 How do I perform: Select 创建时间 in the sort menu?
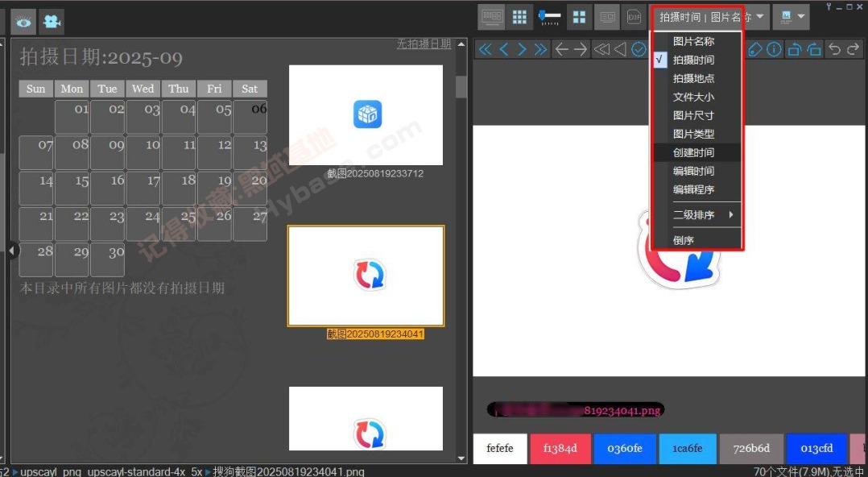tap(694, 151)
